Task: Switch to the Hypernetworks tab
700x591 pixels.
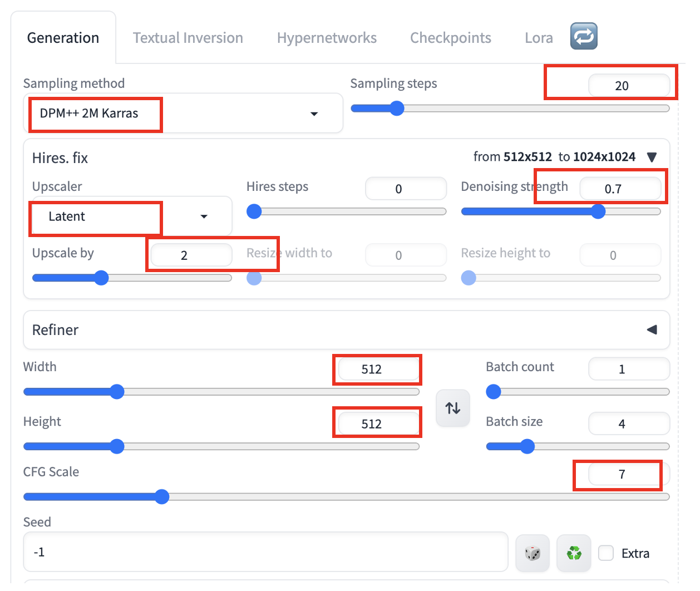Action: [x=327, y=37]
